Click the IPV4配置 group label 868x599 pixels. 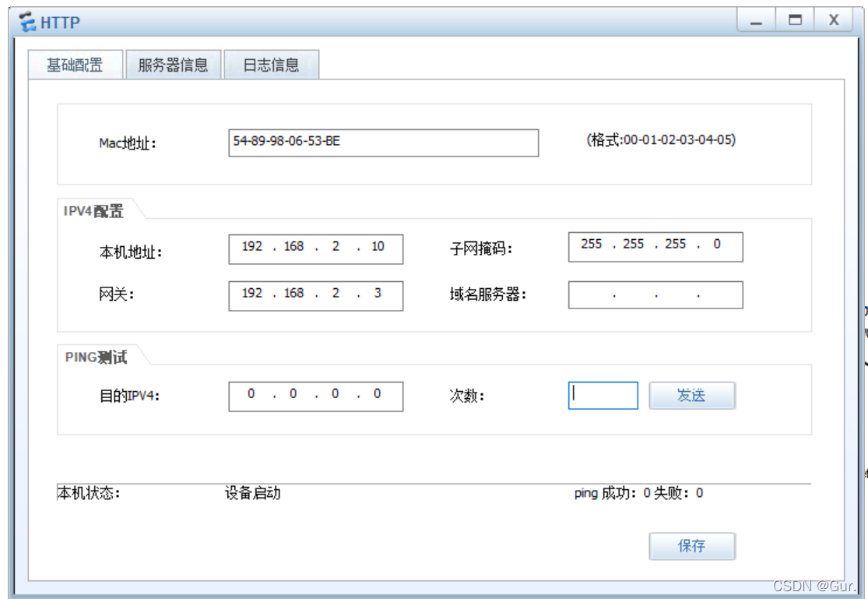tap(93, 211)
